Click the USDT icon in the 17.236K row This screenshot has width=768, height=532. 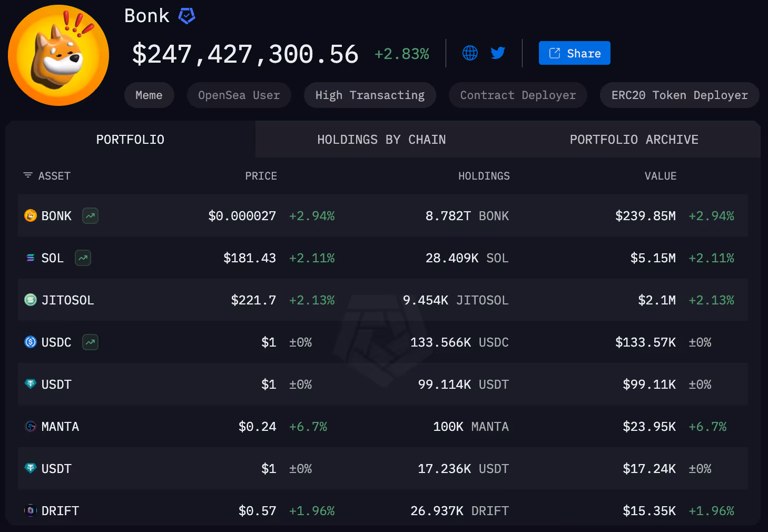pyautogui.click(x=31, y=468)
